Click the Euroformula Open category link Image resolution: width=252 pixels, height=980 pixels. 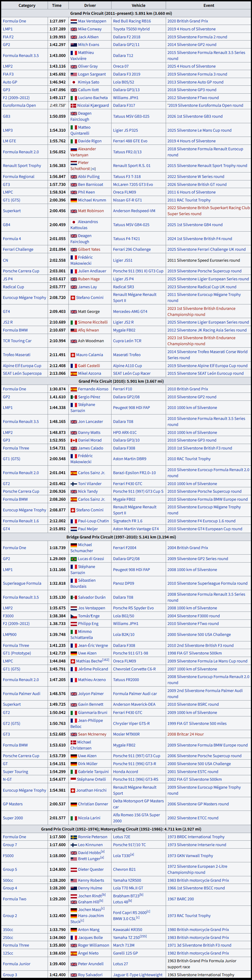19,106
